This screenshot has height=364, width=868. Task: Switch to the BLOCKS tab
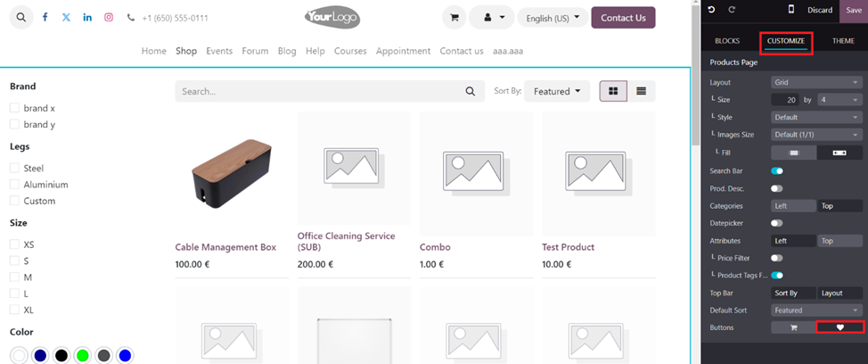(x=727, y=41)
